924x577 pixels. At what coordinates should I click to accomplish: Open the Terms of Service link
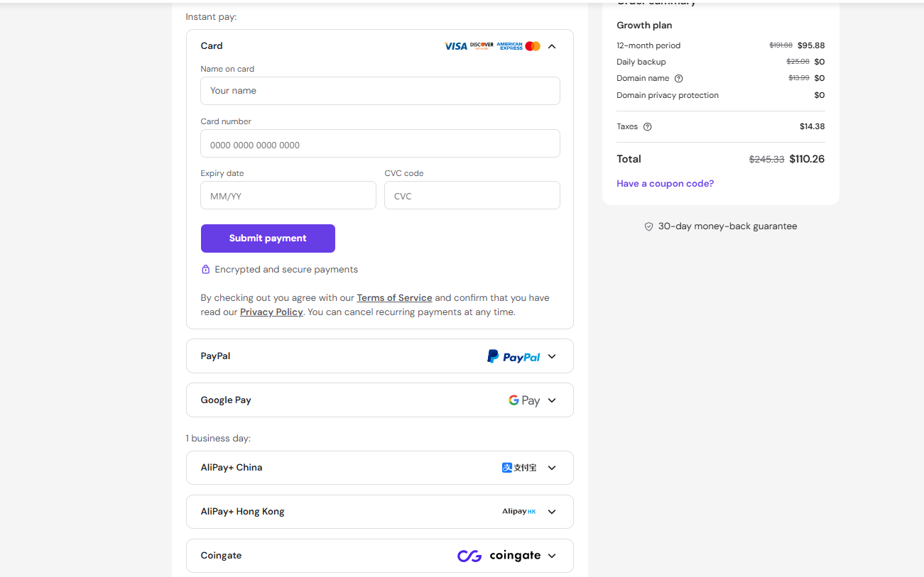[x=394, y=298]
